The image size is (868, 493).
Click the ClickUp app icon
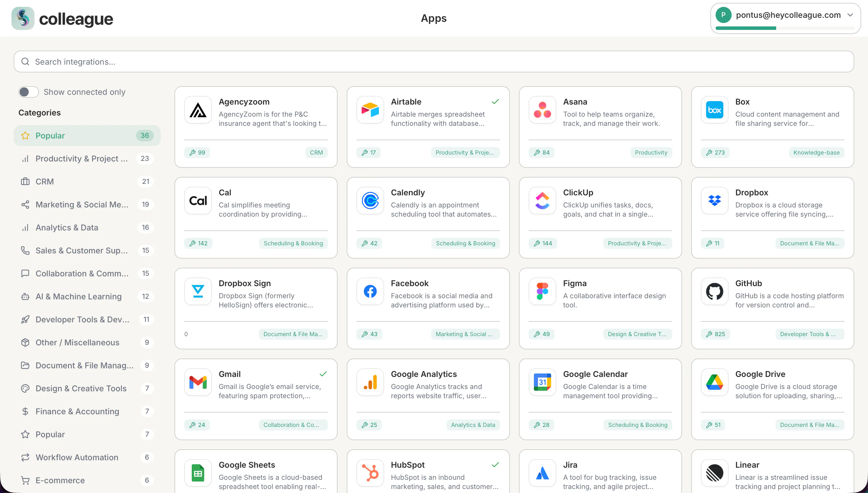[x=542, y=201]
